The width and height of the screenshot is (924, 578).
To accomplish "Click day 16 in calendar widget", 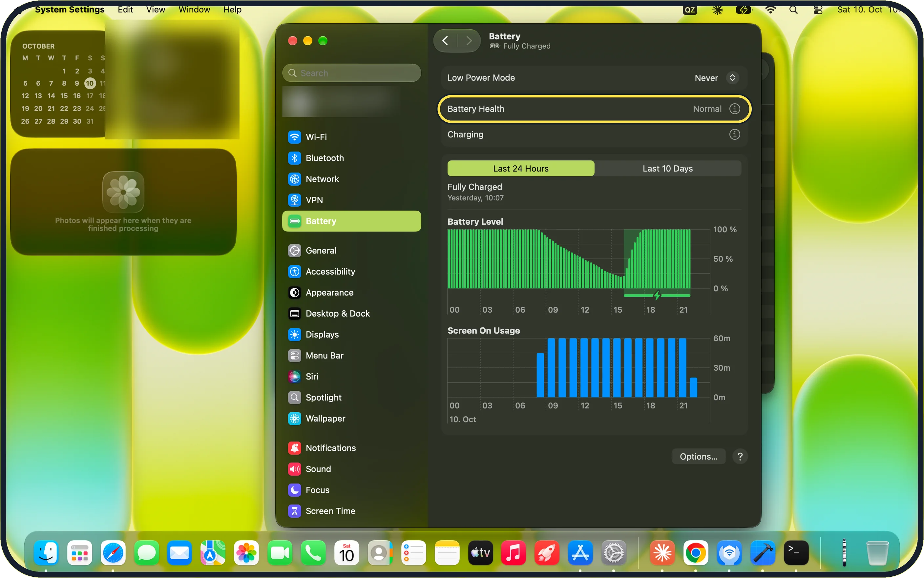I will pos(77,96).
